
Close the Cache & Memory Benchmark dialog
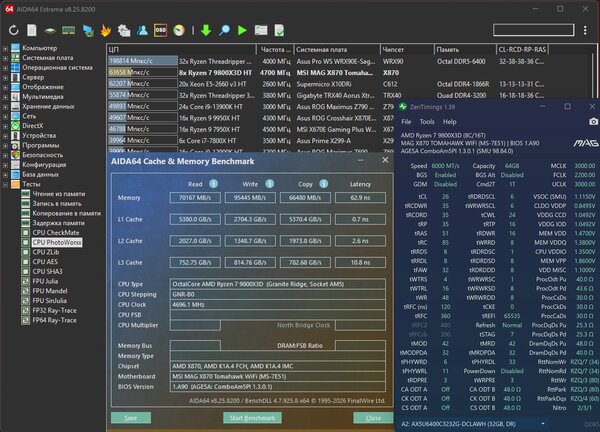coord(385,160)
